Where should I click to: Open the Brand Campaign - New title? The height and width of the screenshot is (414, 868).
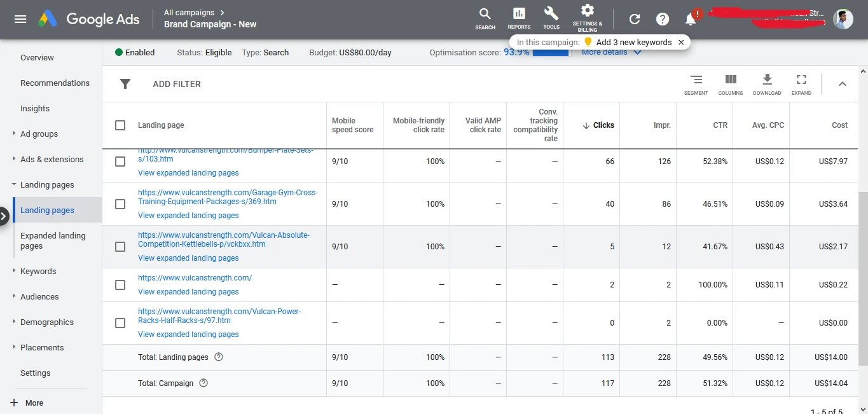point(210,24)
